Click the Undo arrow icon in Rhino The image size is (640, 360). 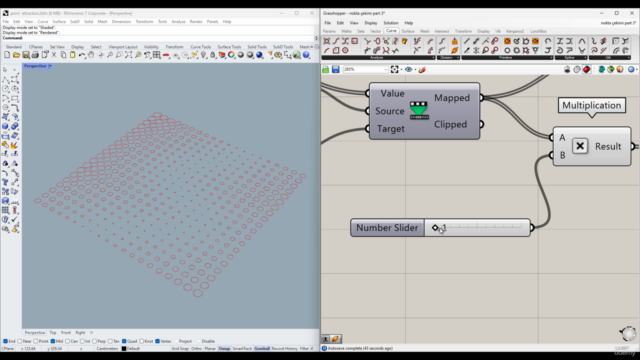click(82, 55)
